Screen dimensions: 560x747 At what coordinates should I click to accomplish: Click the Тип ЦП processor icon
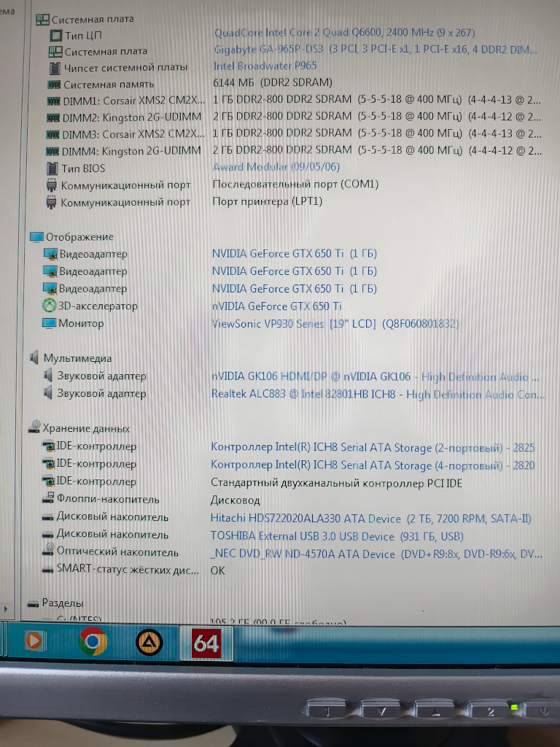pos(56,35)
